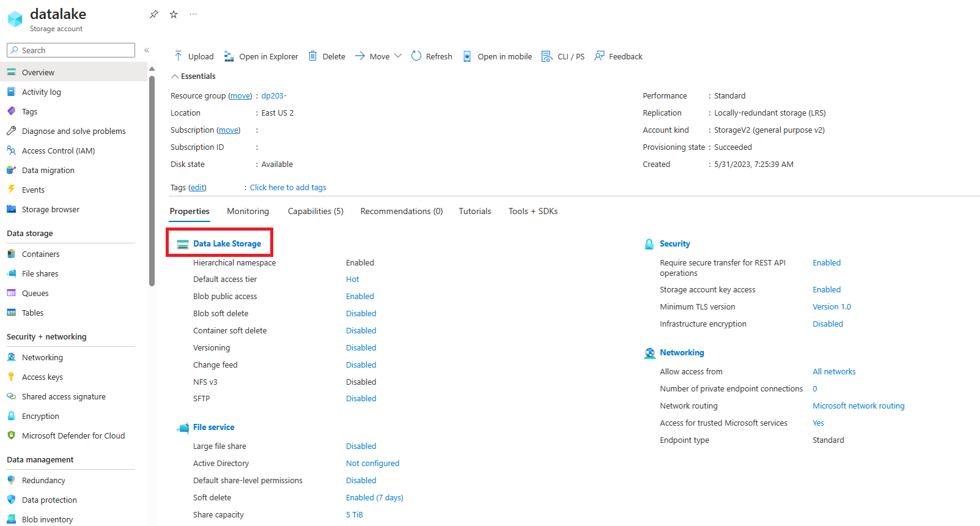Click Not configured for Active Directory
980x526 pixels.
click(x=372, y=464)
